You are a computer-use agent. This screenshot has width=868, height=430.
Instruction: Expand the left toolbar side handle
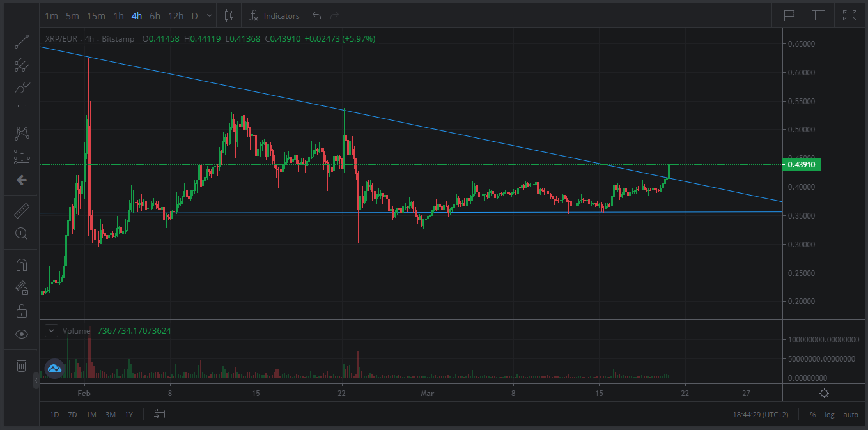[x=36, y=381]
